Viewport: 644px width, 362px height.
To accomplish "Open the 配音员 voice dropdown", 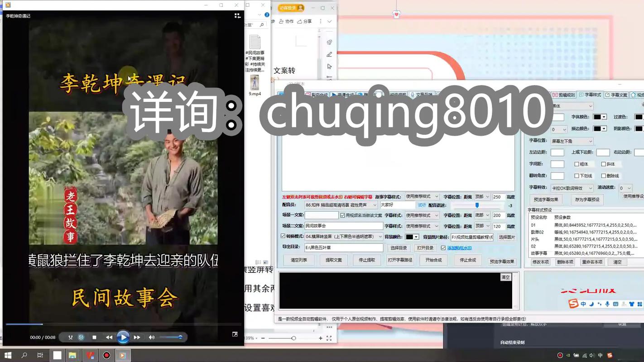I will [x=341, y=205].
